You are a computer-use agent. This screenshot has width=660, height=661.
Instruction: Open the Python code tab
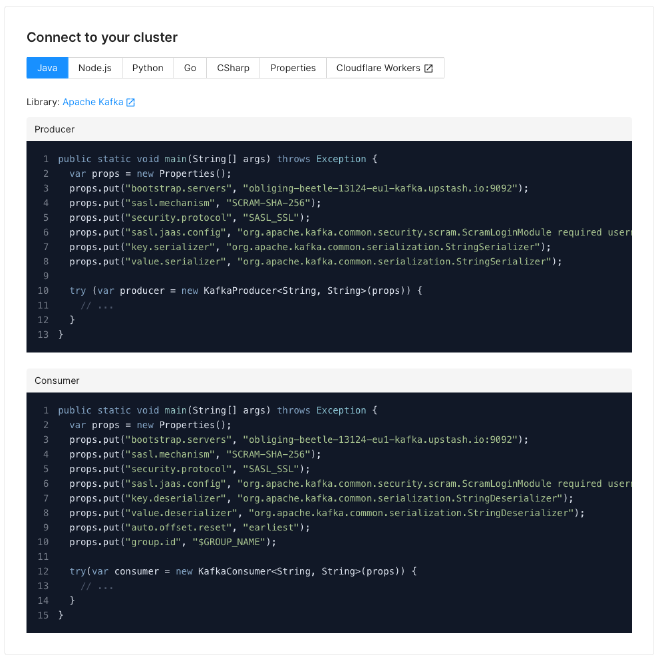click(x=147, y=68)
